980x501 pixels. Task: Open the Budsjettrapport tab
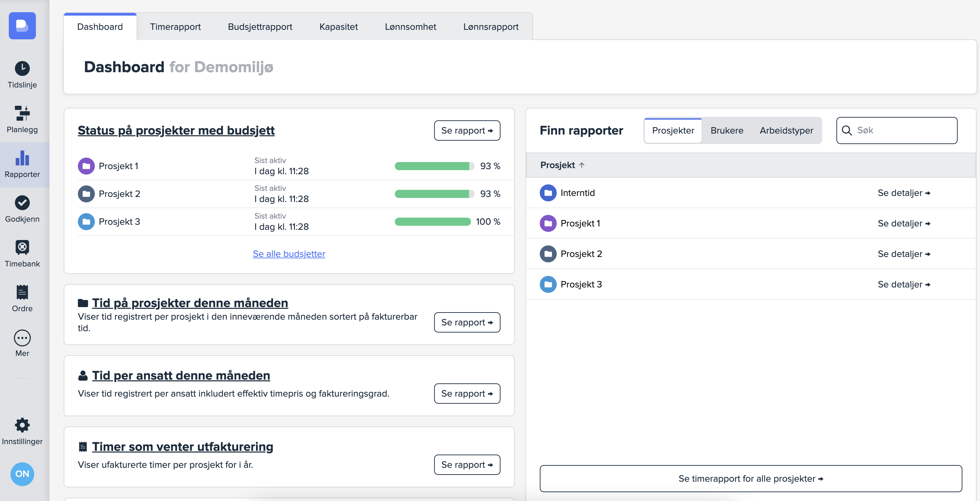click(x=260, y=27)
